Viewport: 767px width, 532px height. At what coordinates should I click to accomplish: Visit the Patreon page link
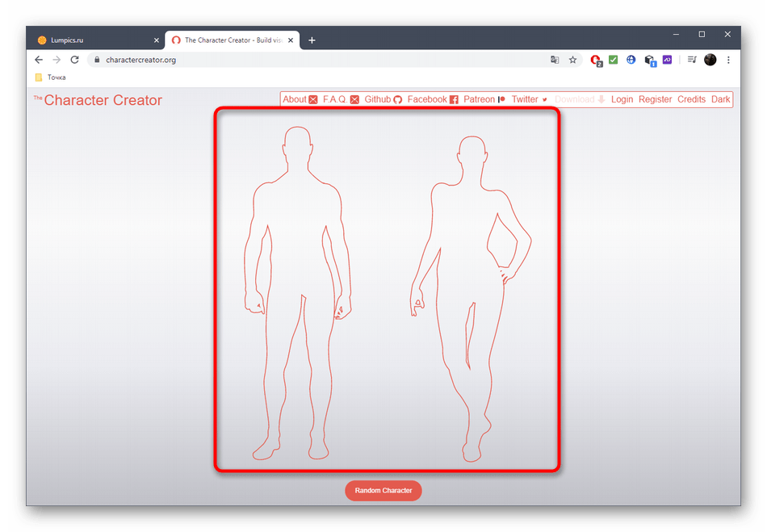pos(484,99)
